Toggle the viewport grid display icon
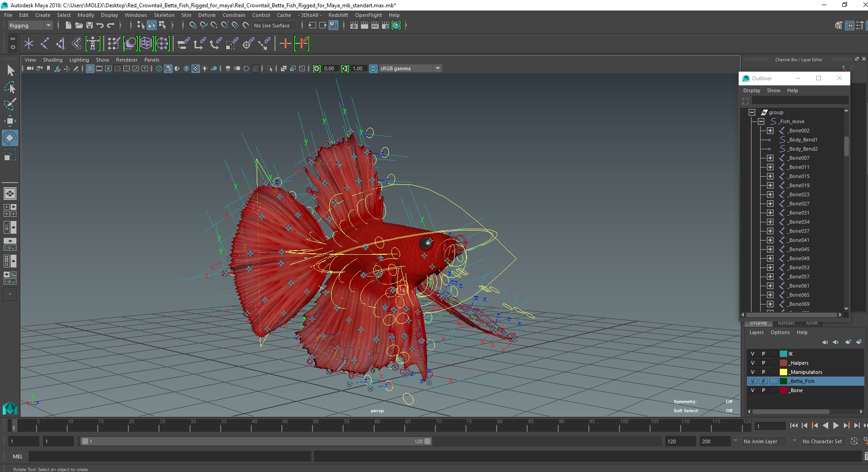Viewport: 868px width, 472px height. [90, 68]
